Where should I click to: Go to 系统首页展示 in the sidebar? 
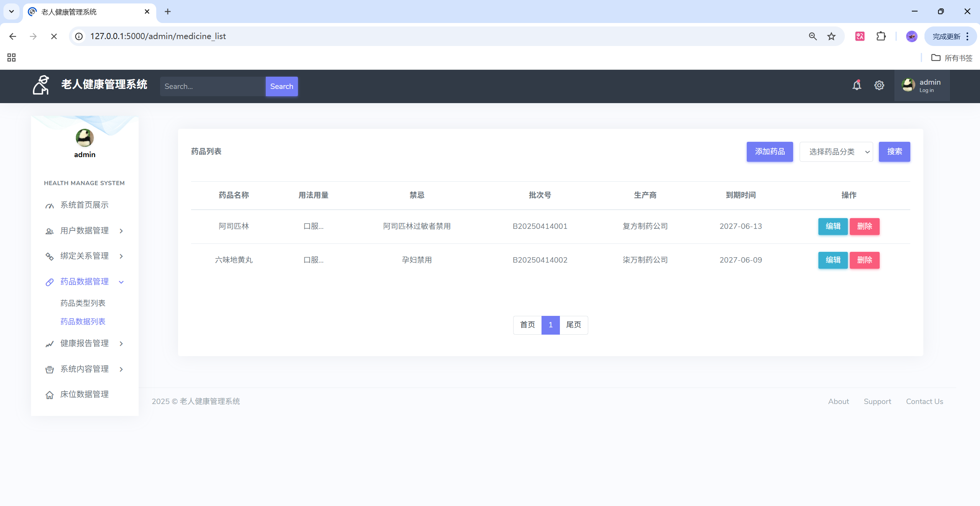(84, 205)
